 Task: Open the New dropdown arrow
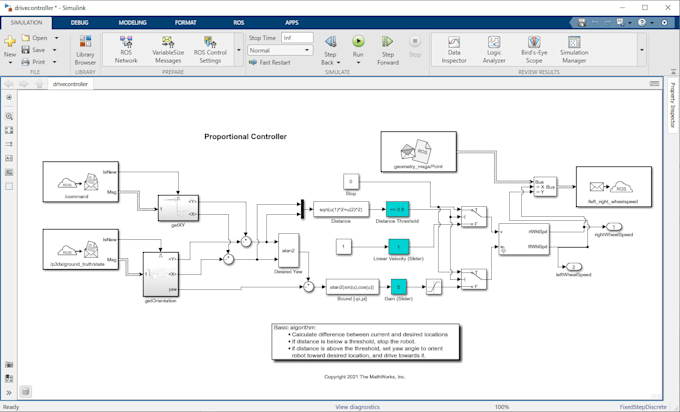[x=10, y=62]
